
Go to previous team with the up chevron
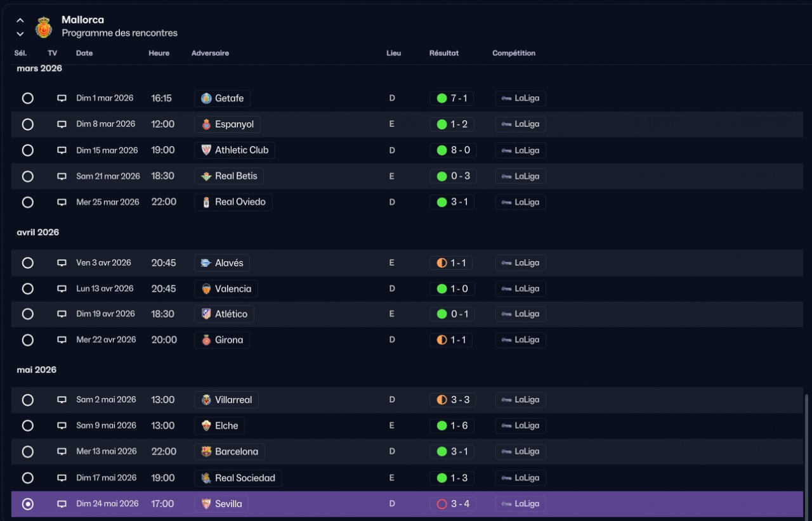(x=20, y=20)
